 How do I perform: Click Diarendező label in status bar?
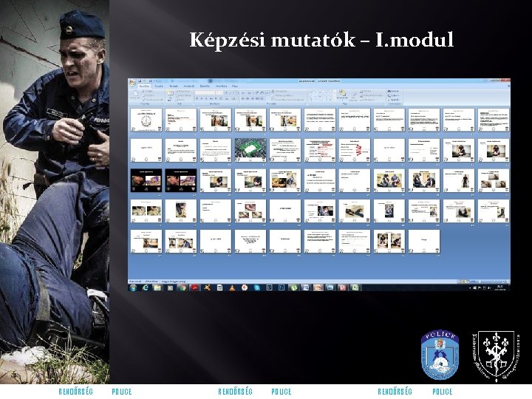(x=134, y=282)
